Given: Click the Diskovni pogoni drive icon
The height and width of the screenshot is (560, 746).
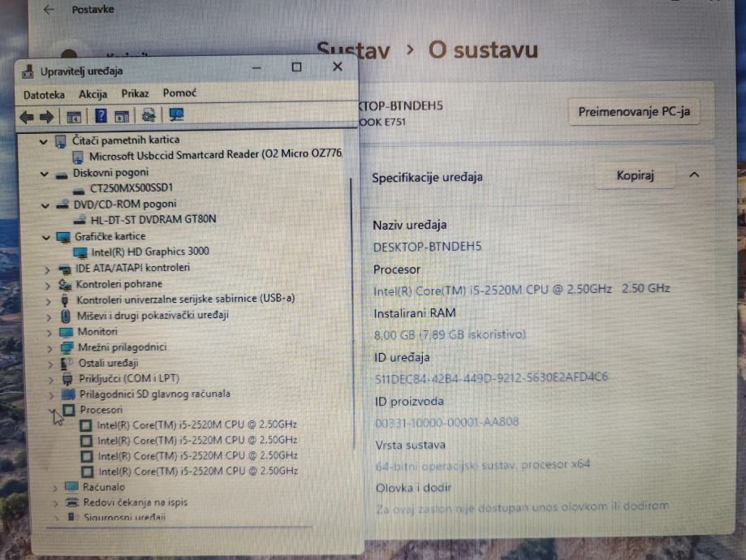Looking at the screenshot, I should [62, 175].
